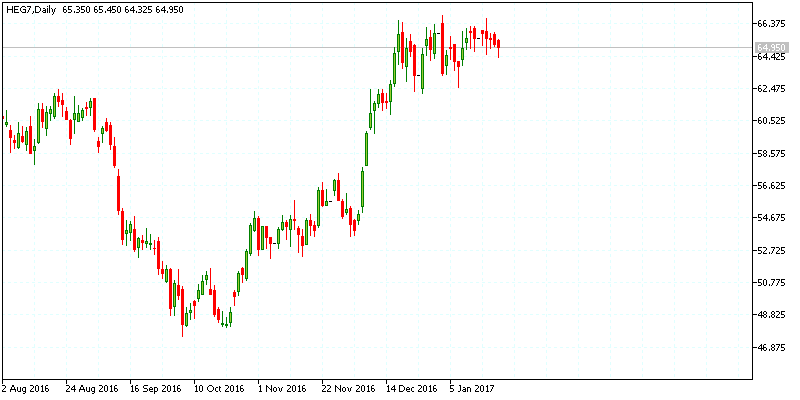
Task: Click the 1 Nov 2016 date label
Action: [284, 388]
